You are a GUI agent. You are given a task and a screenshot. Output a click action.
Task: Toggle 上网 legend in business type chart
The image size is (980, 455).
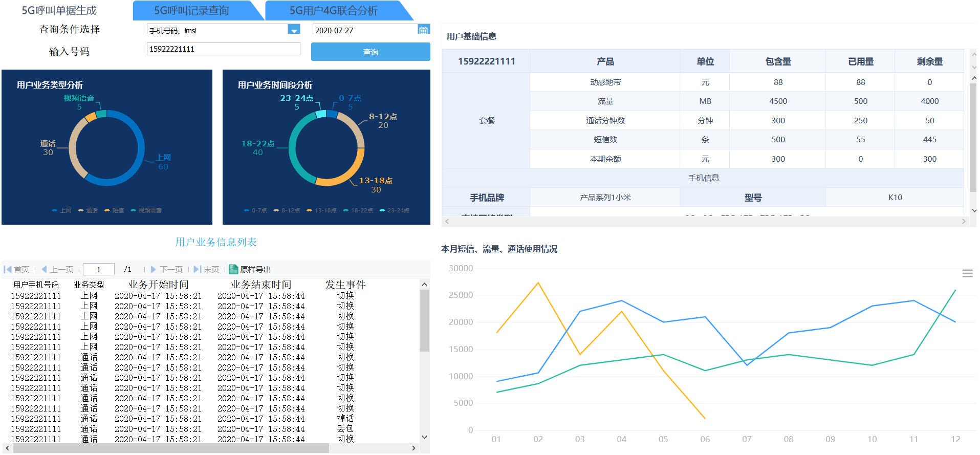(x=61, y=210)
